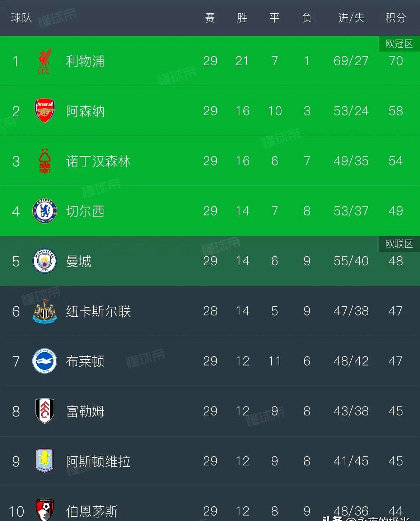The height and width of the screenshot is (521, 420).
Task: Click the Nottingham Forest crest
Action: click(x=45, y=161)
